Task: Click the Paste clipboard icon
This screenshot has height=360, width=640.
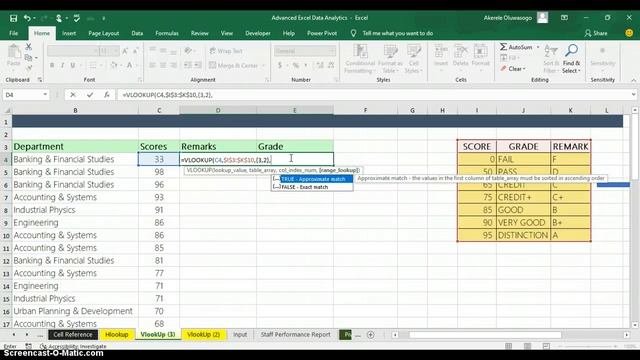Action: (x=13, y=52)
